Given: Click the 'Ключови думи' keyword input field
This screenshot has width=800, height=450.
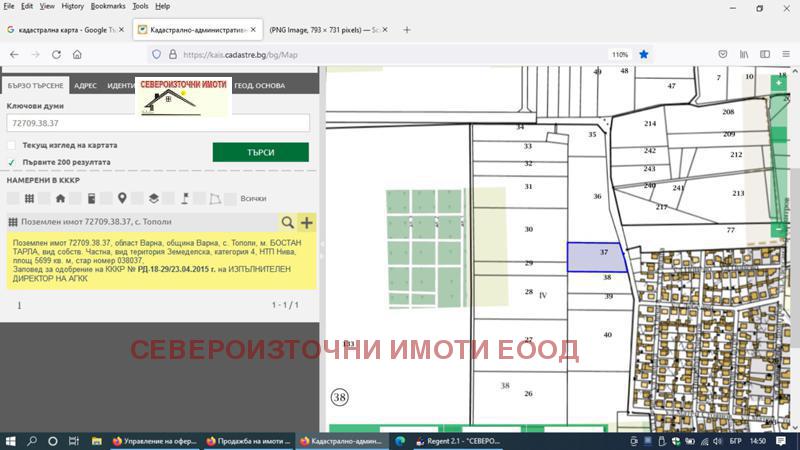Looking at the screenshot, I should [157, 123].
